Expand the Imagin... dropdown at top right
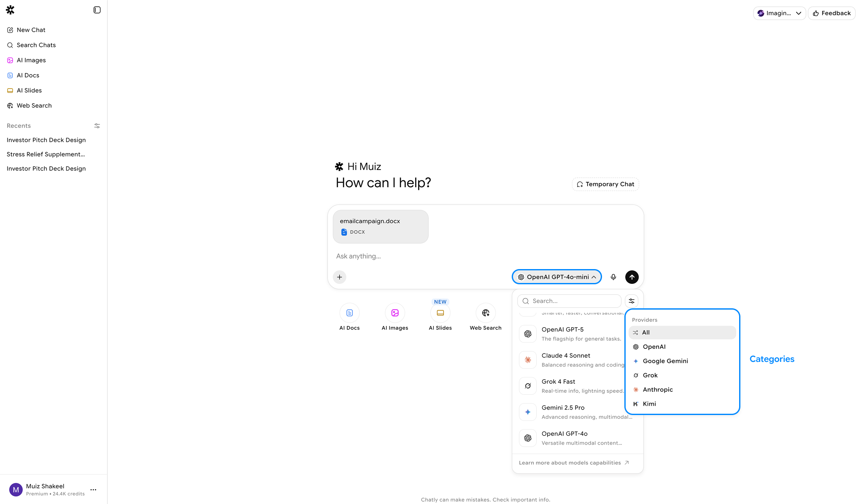Screen dimensions: 864x504 click(779, 13)
